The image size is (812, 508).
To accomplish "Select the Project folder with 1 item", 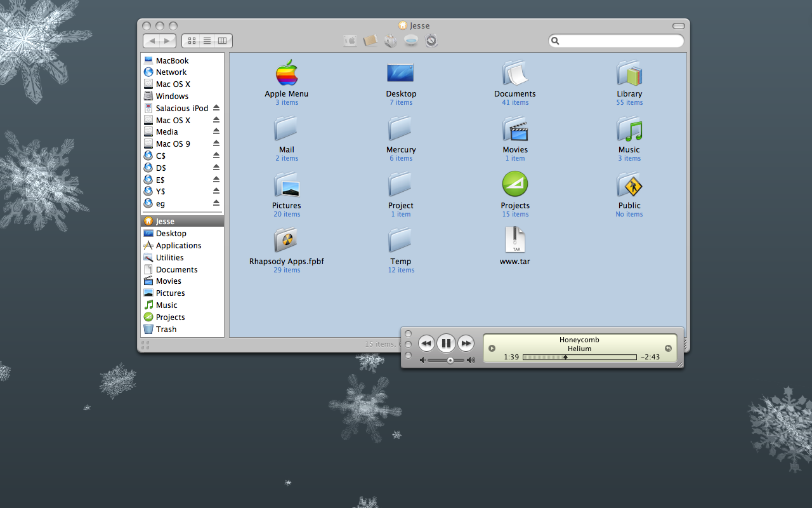I will (400, 185).
